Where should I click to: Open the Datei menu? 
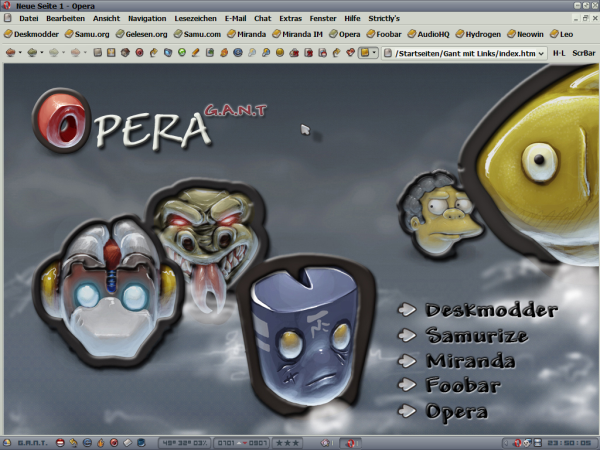[29, 18]
